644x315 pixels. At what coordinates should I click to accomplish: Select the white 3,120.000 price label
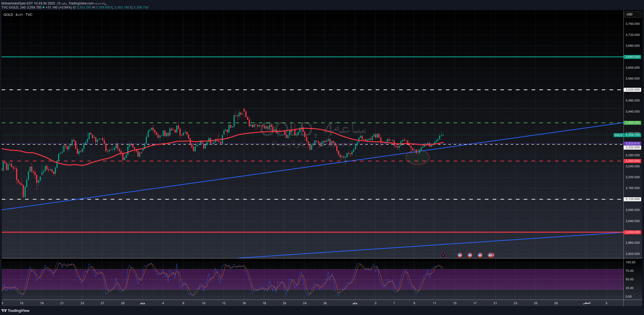click(x=632, y=199)
